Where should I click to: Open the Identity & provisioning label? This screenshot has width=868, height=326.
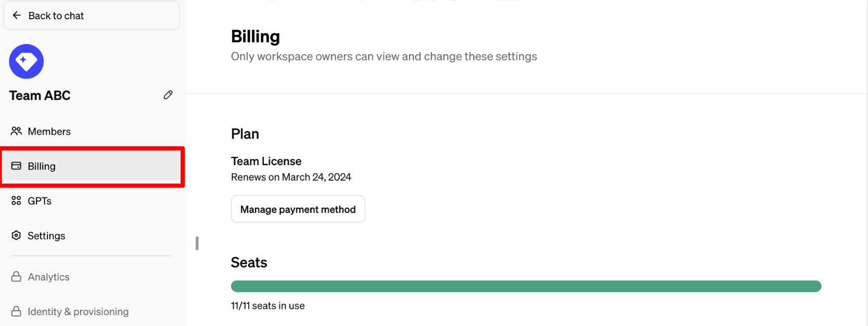coord(78,312)
